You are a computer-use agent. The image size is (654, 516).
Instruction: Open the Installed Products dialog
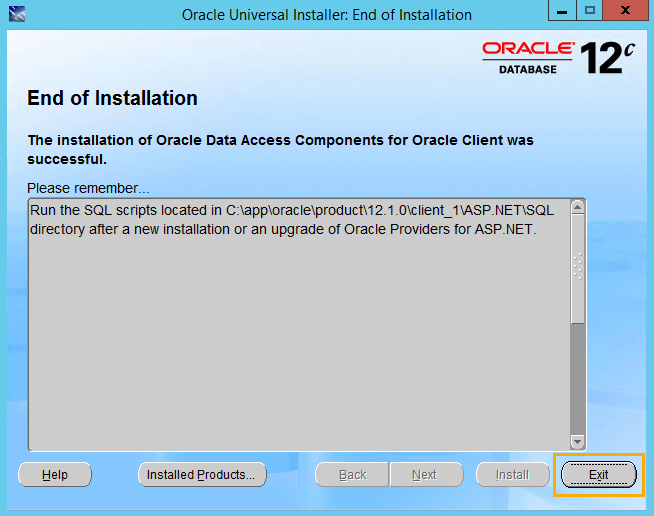[202, 475]
